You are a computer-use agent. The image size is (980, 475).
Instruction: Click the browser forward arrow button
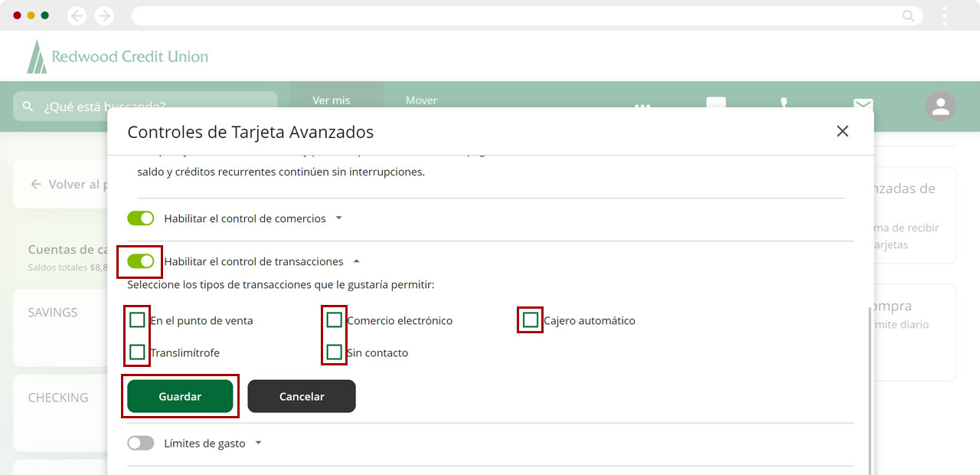point(104,15)
